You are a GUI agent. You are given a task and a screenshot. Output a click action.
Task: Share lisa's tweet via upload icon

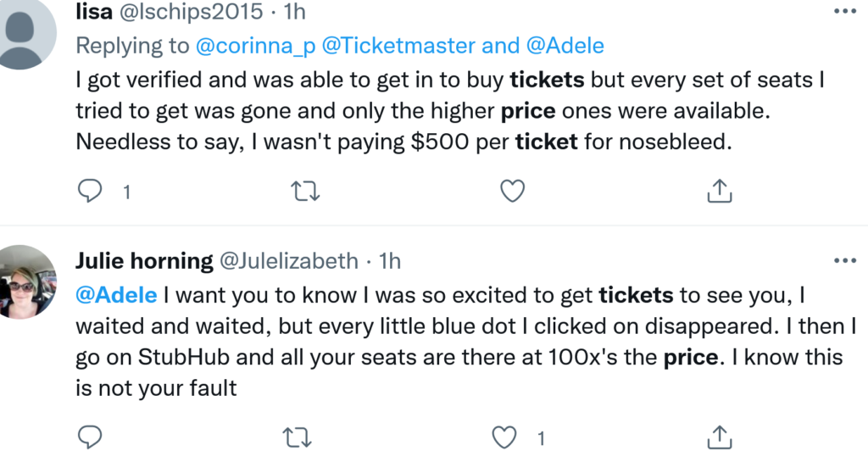pos(719,192)
